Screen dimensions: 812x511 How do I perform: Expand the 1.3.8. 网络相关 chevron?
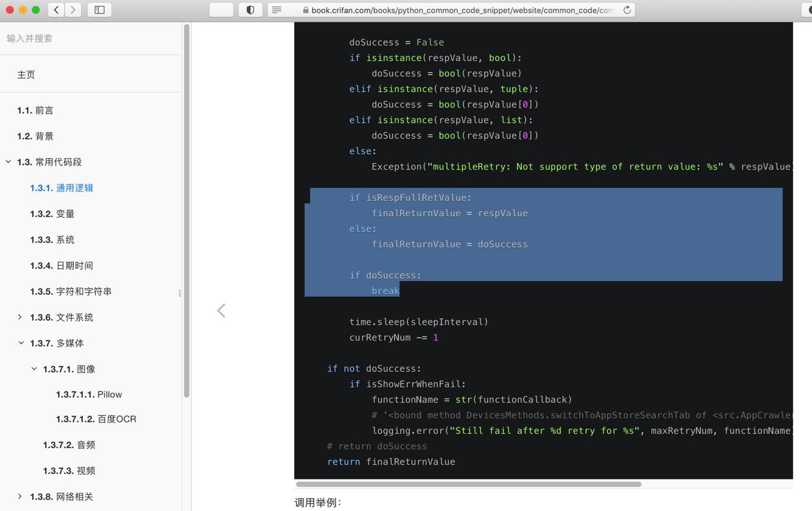click(20, 497)
